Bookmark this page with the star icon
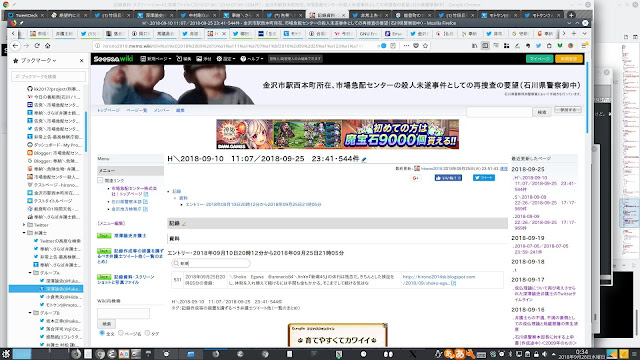This screenshot has height=360, width=640. (425, 46)
